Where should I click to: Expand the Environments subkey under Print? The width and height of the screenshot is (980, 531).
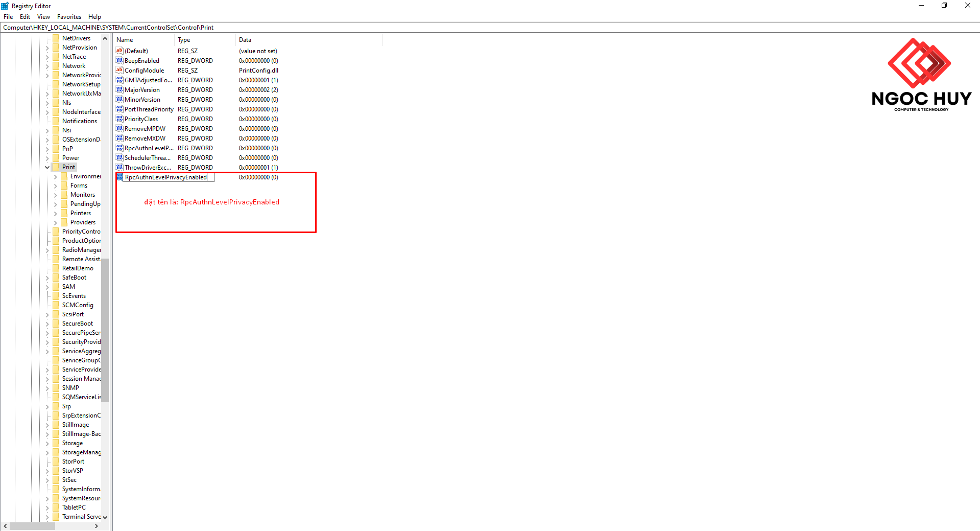click(x=56, y=177)
